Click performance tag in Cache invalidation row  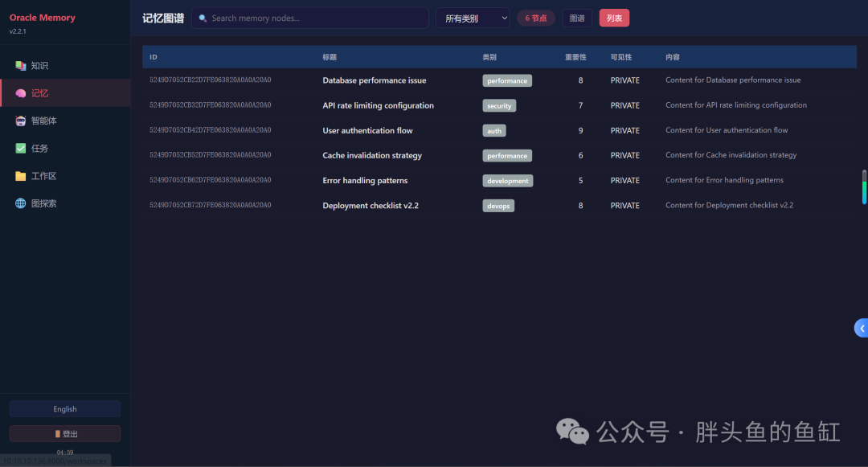coord(507,155)
